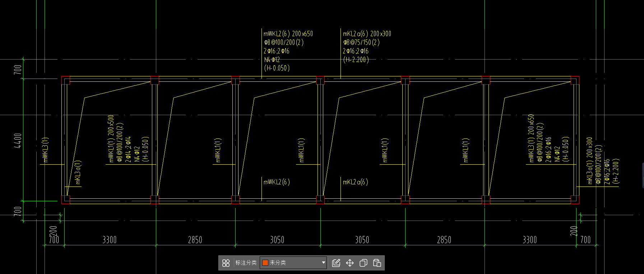Screen dimensions: 644x274
Task: Click the (H-0.050) text under mWKL2(6) 200x650
Action: tap(277, 68)
